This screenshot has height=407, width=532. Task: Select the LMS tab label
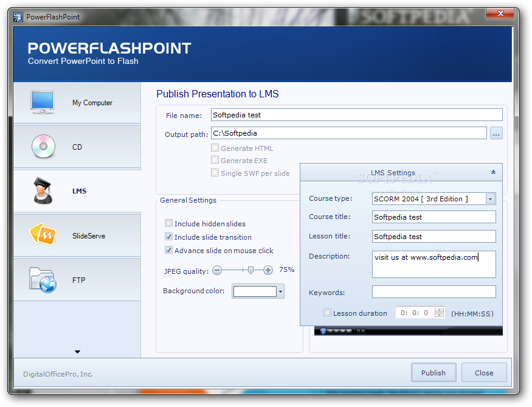pos(80,191)
